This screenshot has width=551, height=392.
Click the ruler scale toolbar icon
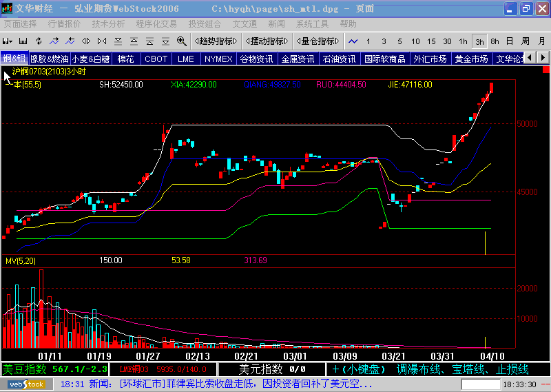tap(23, 41)
